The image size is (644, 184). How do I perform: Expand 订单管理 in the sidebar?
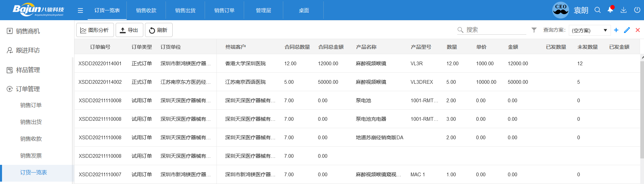coord(28,89)
